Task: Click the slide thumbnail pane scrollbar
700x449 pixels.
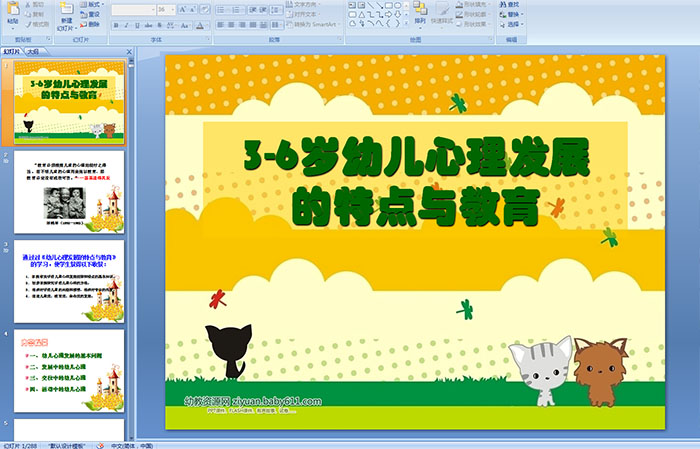Action: (x=131, y=250)
